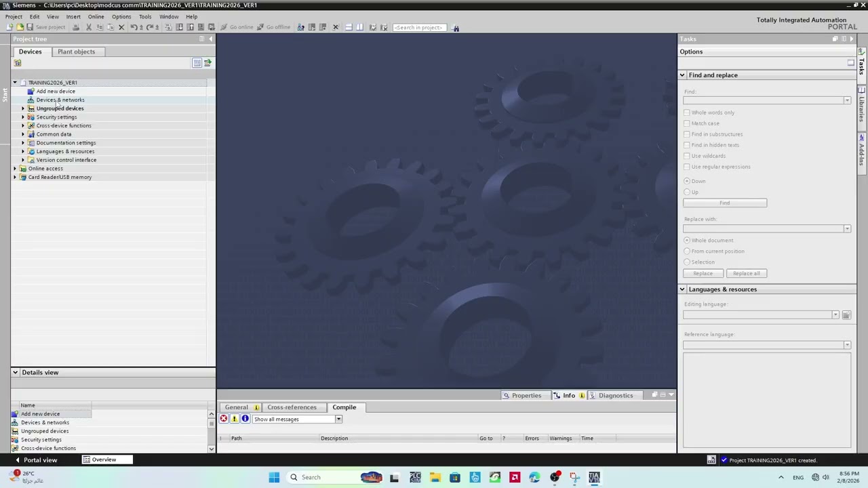Viewport: 868px width, 488px height.
Task: Collapse the Project tree with arrow icon
Action: coord(210,39)
